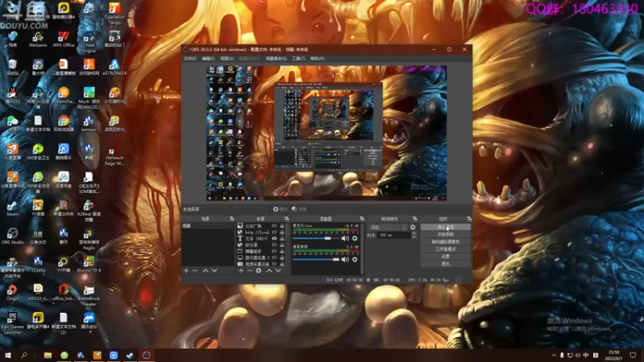Remove the selected source with the minus icon
The height and width of the screenshot is (362, 644).
pos(250,271)
